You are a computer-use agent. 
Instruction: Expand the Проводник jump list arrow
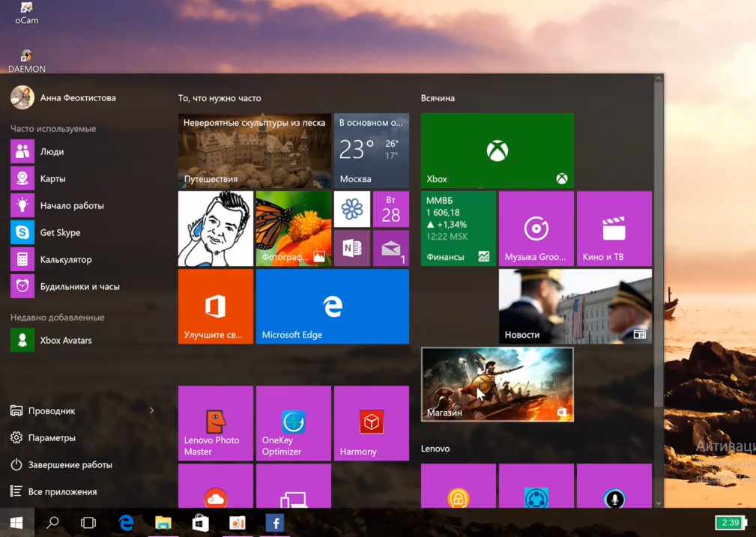coord(151,410)
